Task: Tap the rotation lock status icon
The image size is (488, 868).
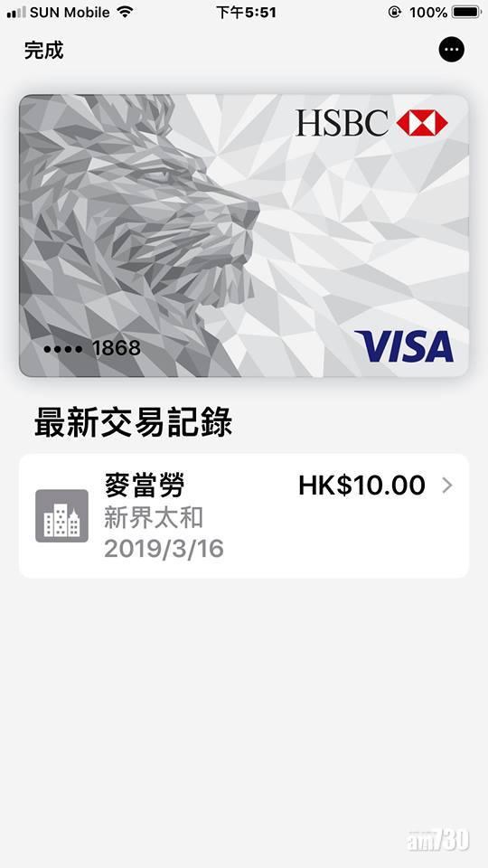Action: 395,12
